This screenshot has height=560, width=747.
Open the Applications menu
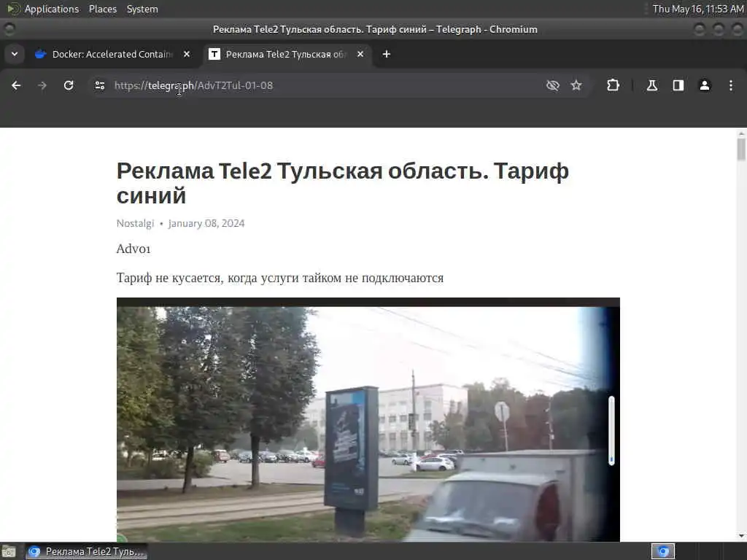point(52,9)
